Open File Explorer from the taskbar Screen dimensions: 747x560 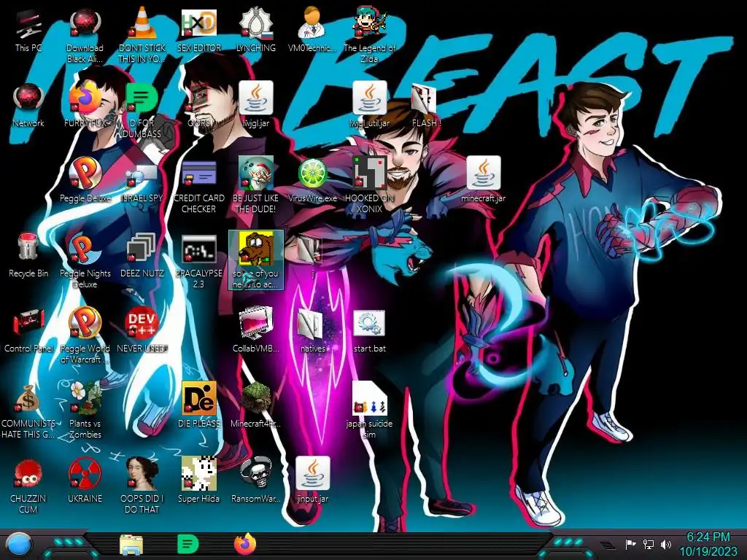pyautogui.click(x=131, y=544)
